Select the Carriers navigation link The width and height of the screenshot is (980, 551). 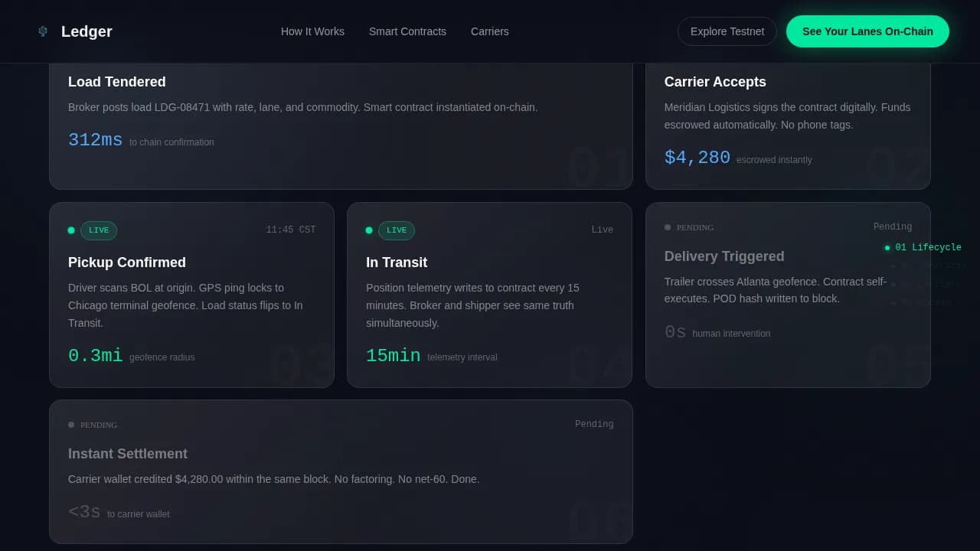489,31
